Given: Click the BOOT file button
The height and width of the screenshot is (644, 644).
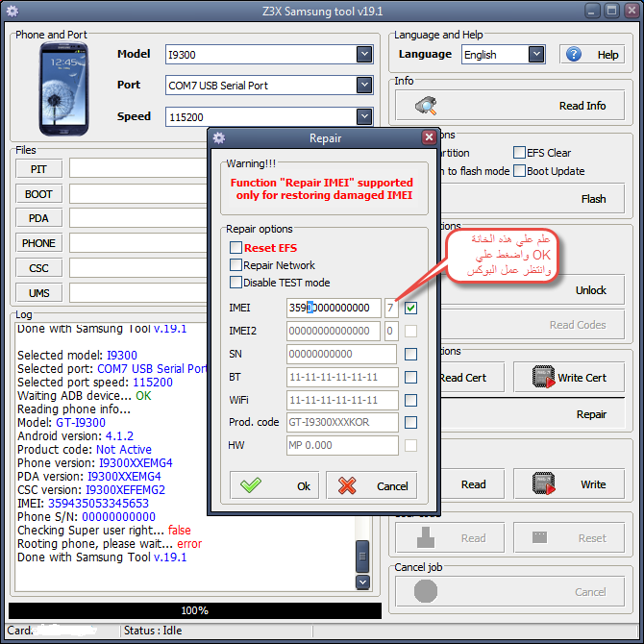Looking at the screenshot, I should 39,194.
